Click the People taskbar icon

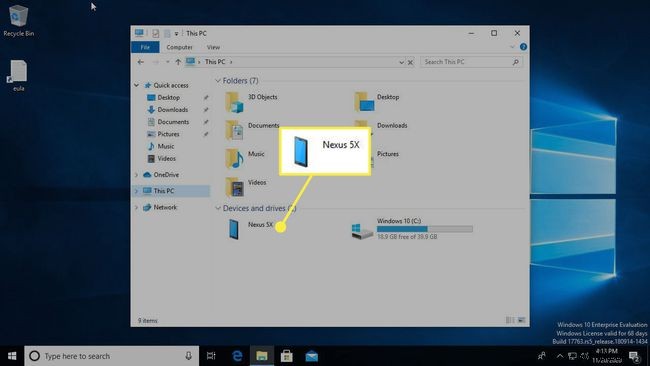pyautogui.click(x=542, y=356)
